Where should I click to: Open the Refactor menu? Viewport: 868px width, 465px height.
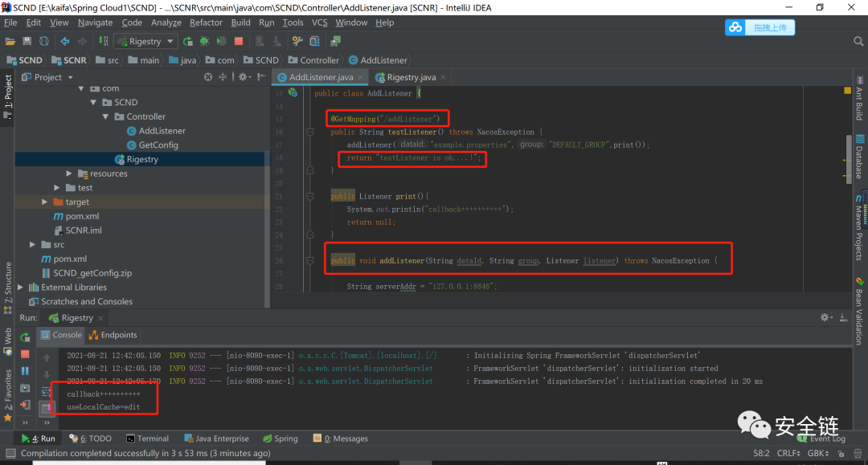pyautogui.click(x=206, y=22)
